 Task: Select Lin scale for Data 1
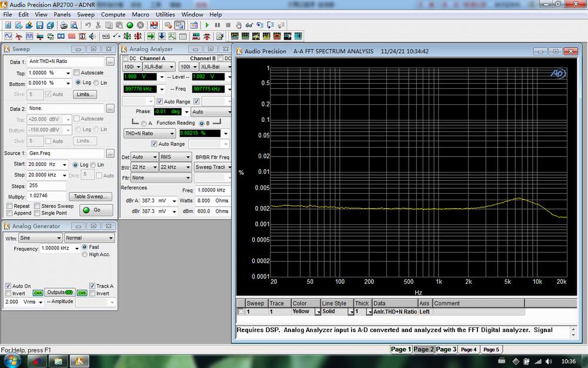click(96, 82)
